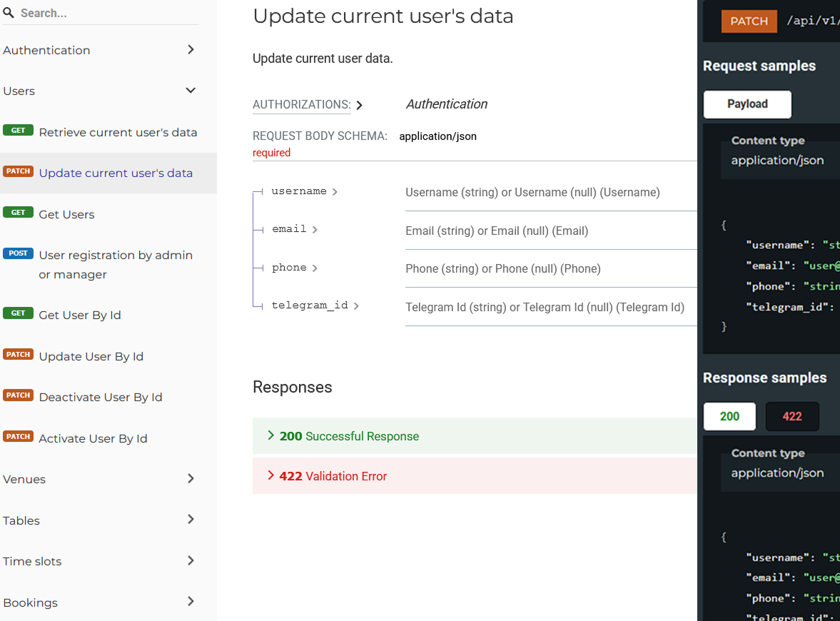This screenshot has height=621, width=840.
Task: Expand 200 Successful Response section
Action: point(475,436)
